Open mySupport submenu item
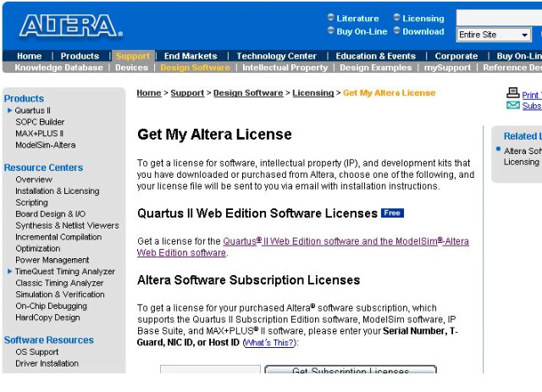542x392 pixels. coord(448,68)
